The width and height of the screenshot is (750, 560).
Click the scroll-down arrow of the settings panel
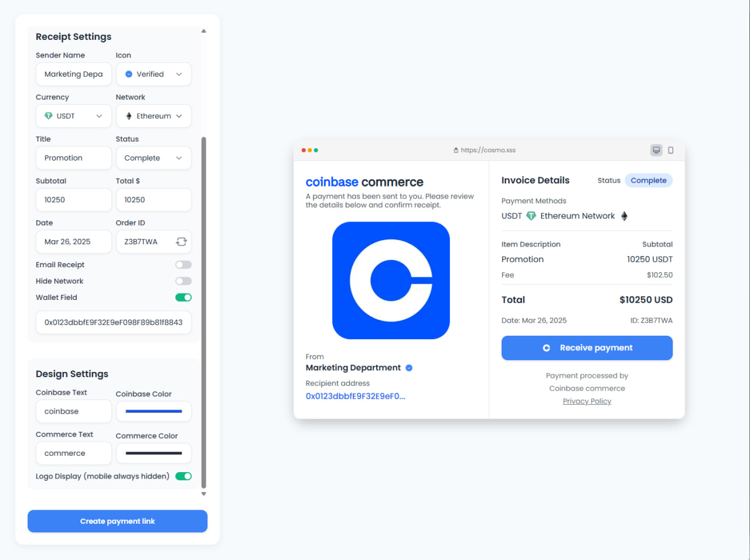(204, 494)
